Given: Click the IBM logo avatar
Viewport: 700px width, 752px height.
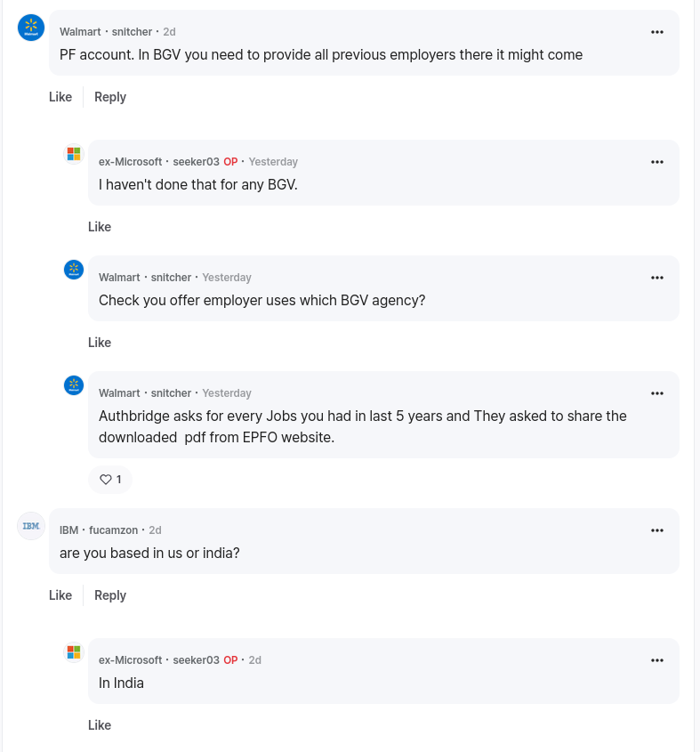Looking at the screenshot, I should pyautogui.click(x=31, y=526).
